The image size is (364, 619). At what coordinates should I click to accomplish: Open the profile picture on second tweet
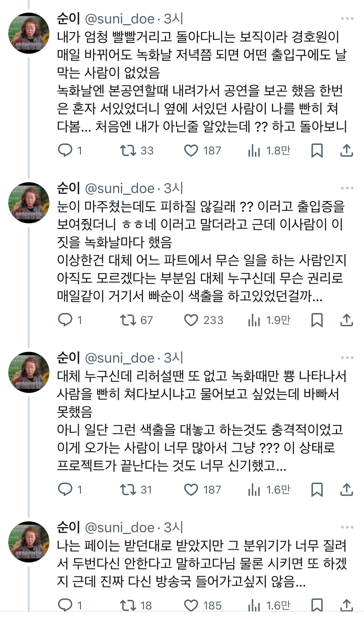(x=29, y=203)
